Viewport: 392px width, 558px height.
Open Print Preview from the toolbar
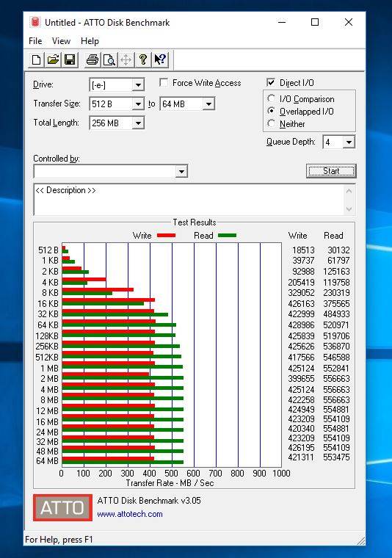click(109, 59)
